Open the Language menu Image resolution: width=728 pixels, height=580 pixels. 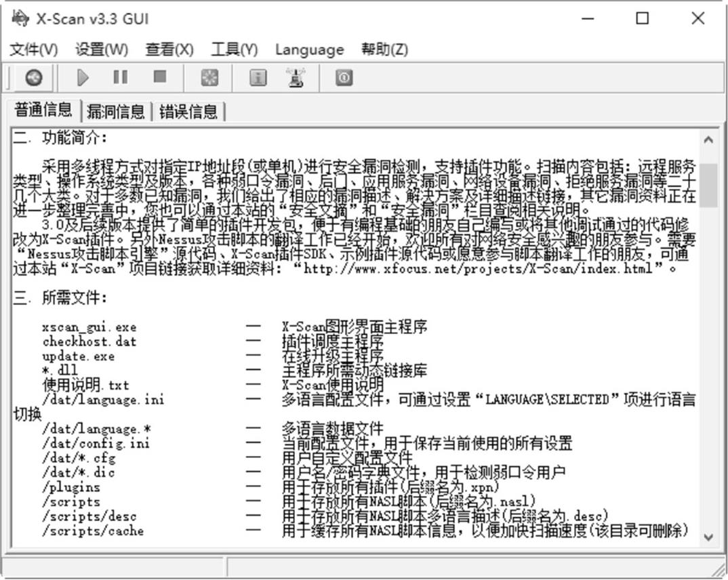pos(309,49)
